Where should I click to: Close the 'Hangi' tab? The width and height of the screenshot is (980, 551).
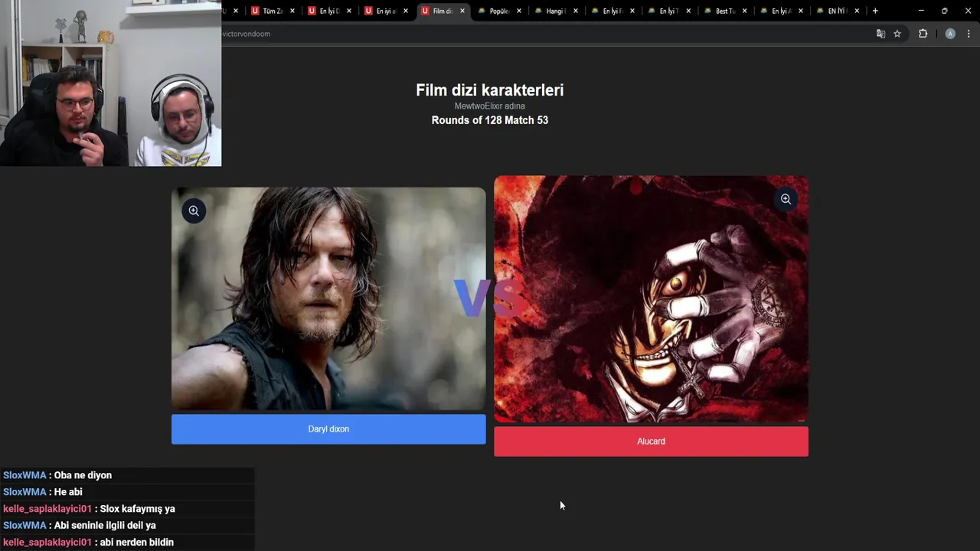click(576, 11)
